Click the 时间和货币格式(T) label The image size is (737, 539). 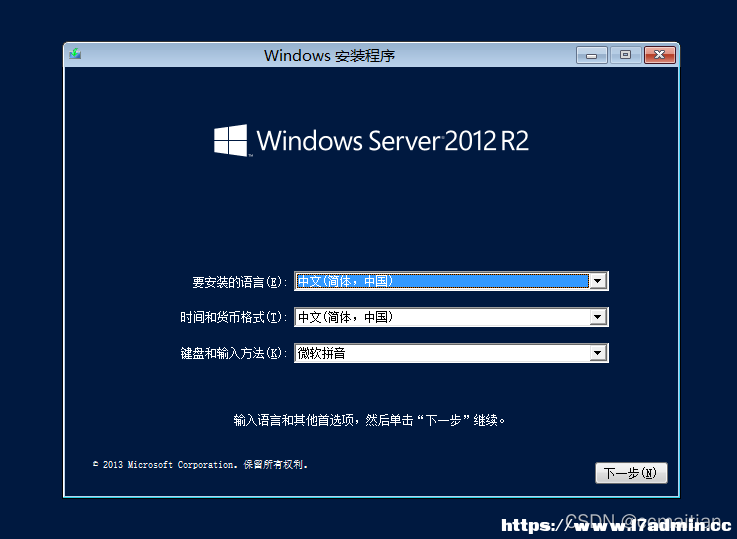click(234, 318)
